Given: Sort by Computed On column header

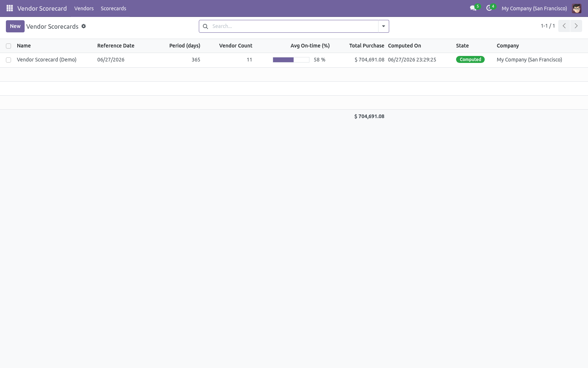Looking at the screenshot, I should pyautogui.click(x=404, y=46).
